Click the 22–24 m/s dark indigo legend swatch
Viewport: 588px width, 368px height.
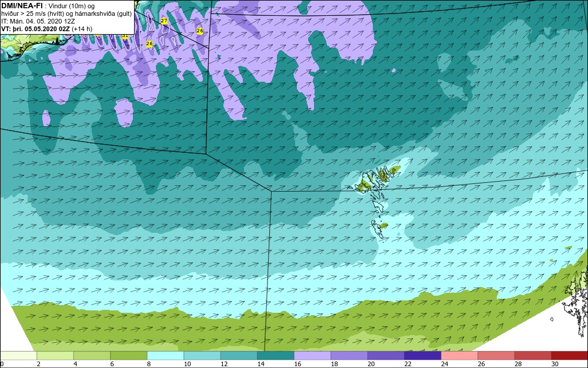point(423,356)
